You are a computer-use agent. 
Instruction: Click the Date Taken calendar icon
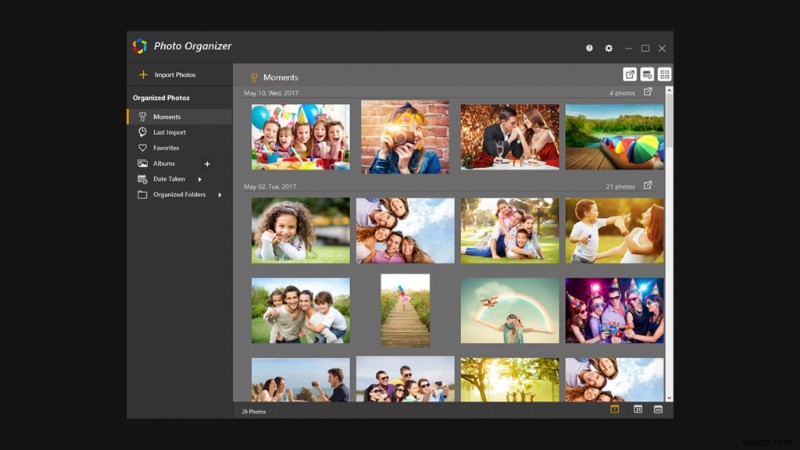(x=142, y=179)
